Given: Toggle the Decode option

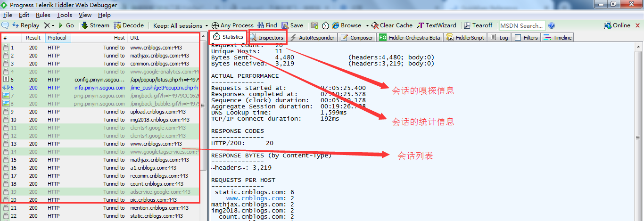Looking at the screenshot, I should click(129, 25).
